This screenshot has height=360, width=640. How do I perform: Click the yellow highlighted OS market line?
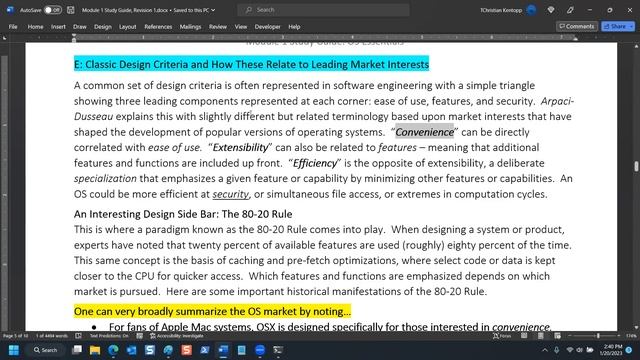pyautogui.click(x=212, y=311)
